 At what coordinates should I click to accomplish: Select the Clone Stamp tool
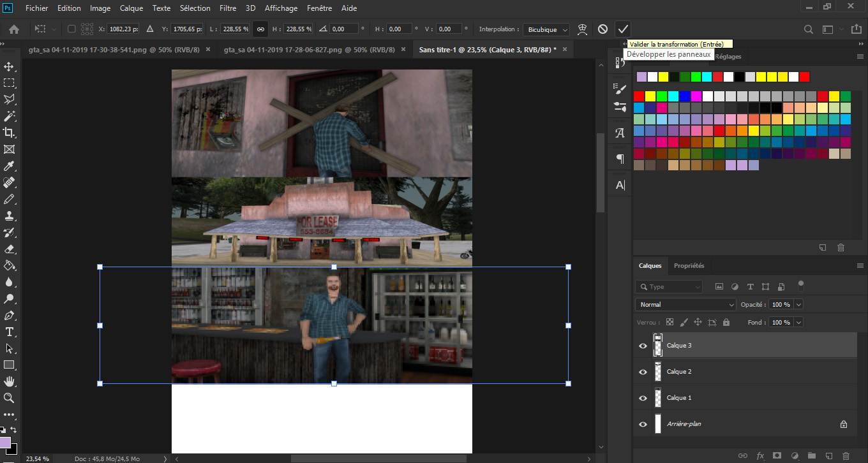point(10,216)
